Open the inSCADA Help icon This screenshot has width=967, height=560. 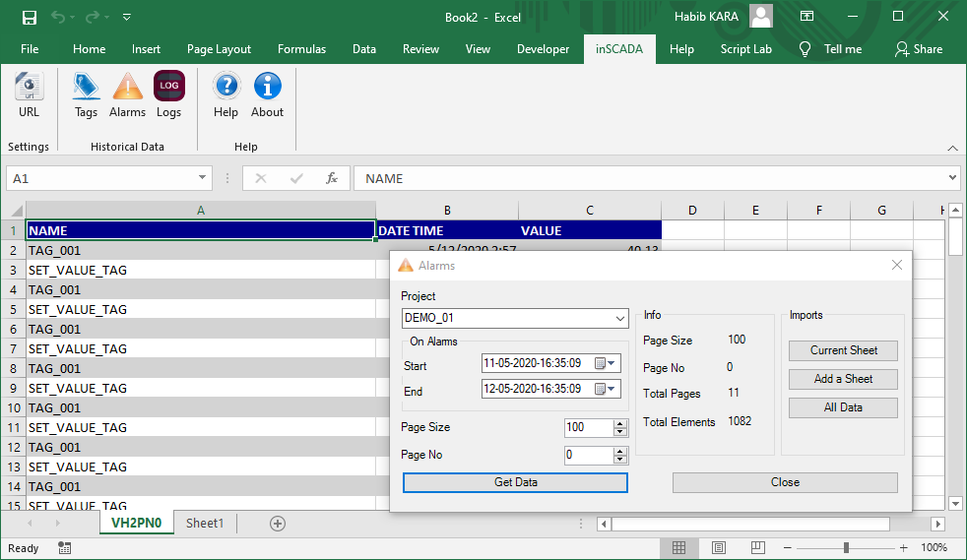click(226, 94)
